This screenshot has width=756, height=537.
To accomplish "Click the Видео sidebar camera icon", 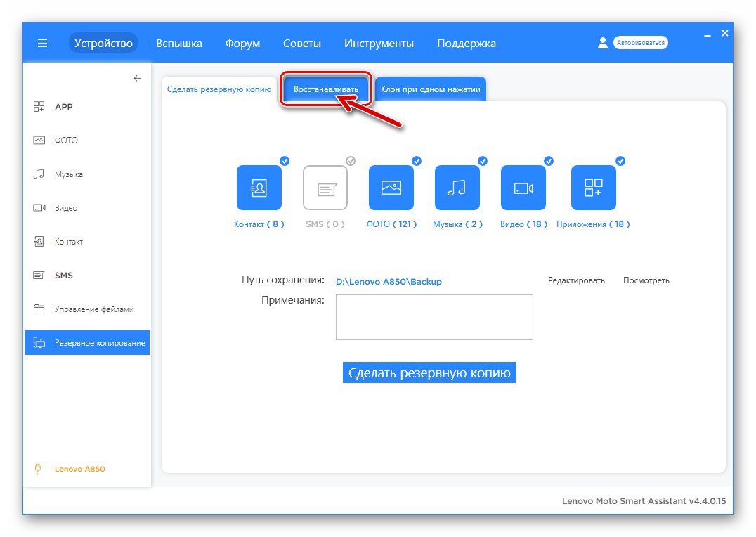I will click(x=39, y=208).
